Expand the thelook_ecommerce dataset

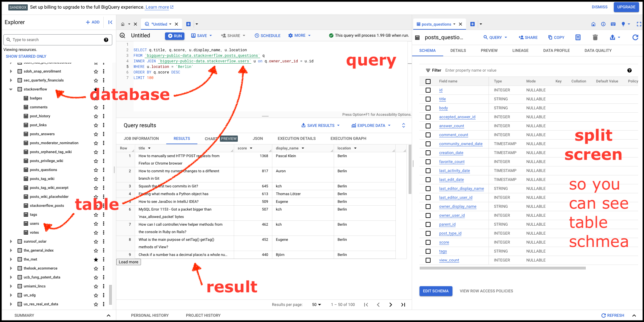pyautogui.click(x=11, y=269)
